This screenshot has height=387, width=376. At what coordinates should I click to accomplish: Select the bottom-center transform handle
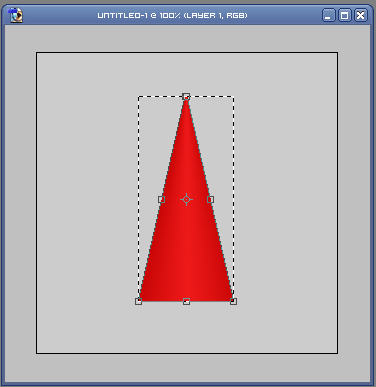click(x=186, y=301)
